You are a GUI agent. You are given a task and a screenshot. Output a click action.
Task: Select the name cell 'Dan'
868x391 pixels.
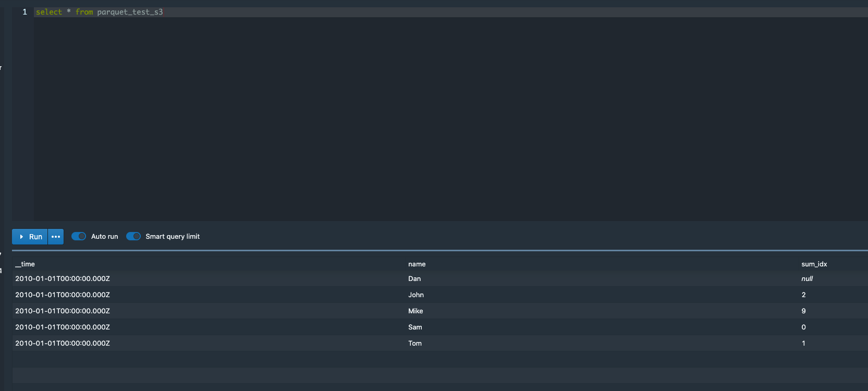coord(414,279)
